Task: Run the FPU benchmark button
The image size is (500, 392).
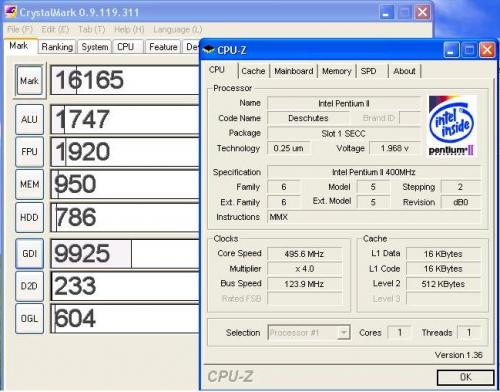Action: [x=29, y=152]
